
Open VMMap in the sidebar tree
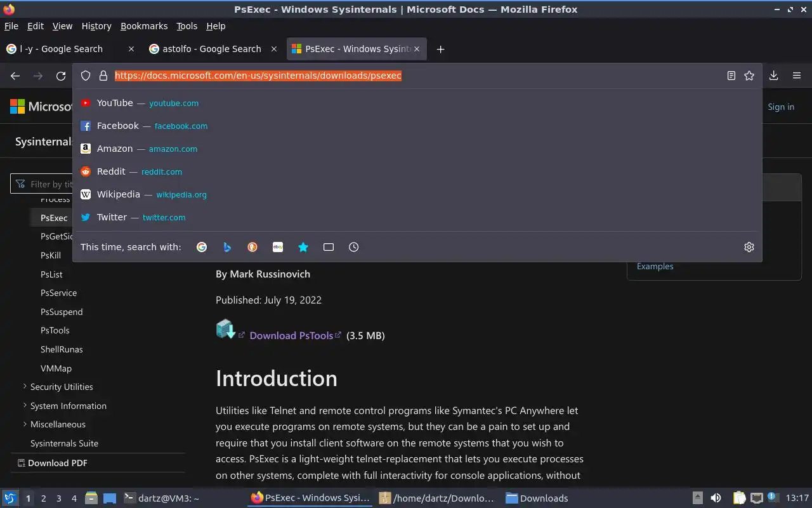coord(56,368)
